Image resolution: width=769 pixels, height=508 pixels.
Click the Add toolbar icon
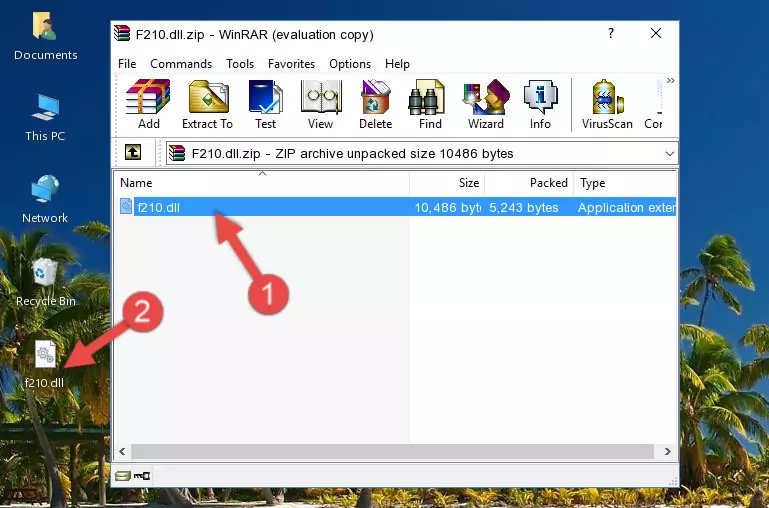[148, 104]
